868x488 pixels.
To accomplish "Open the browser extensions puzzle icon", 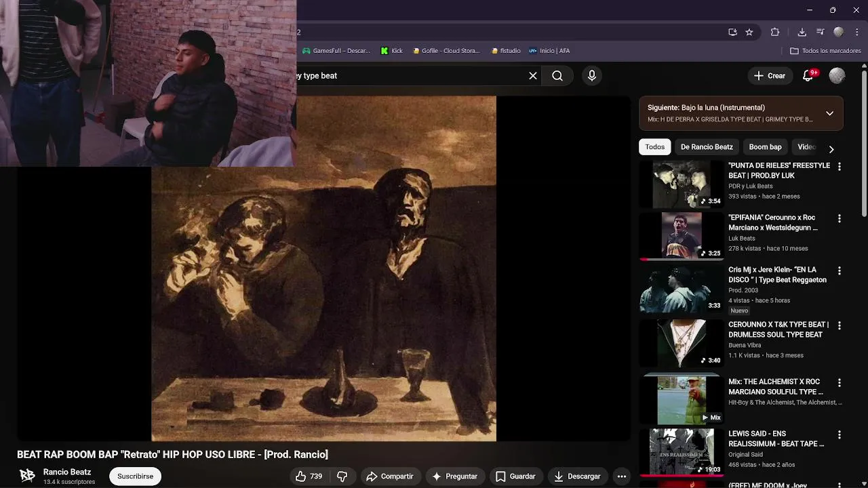I will coord(775,32).
